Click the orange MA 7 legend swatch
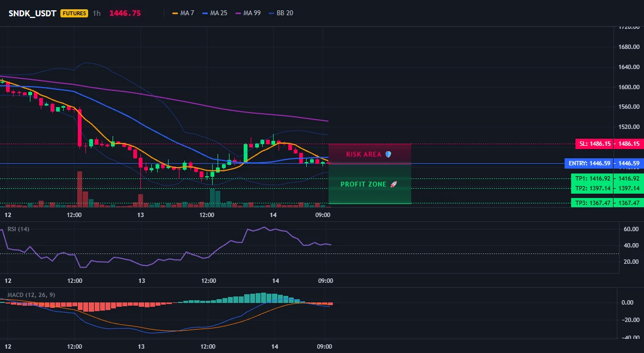 [x=175, y=13]
